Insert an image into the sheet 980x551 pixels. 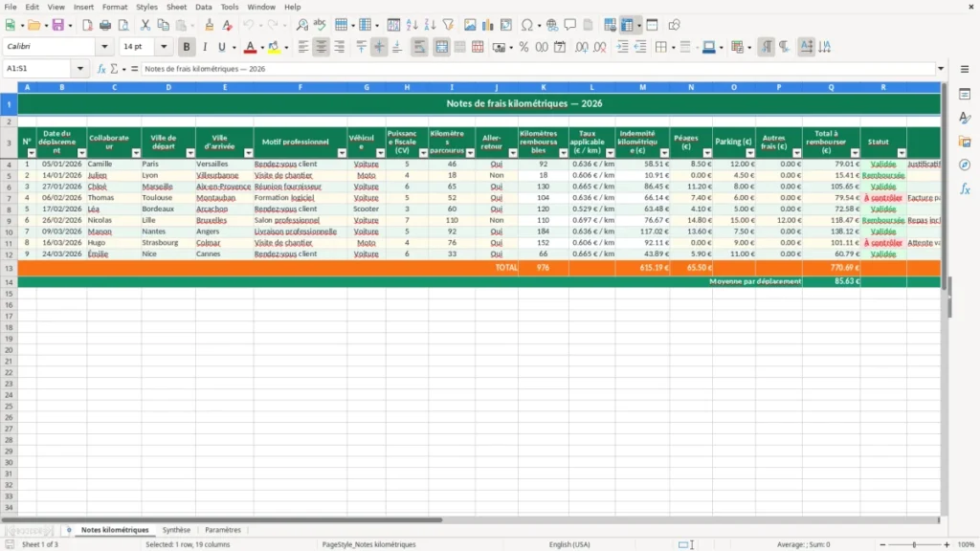[x=470, y=25]
